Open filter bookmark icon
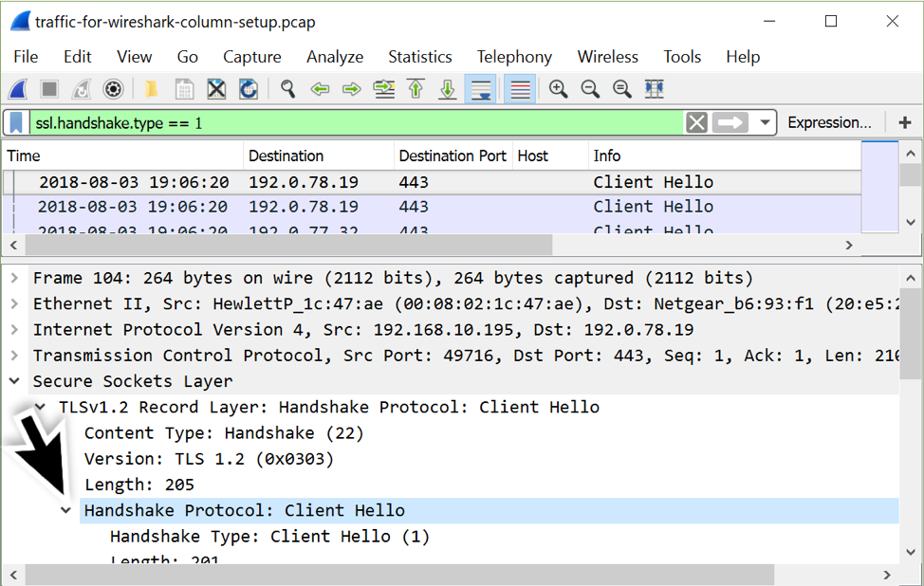This screenshot has width=924, height=586. coord(16,122)
